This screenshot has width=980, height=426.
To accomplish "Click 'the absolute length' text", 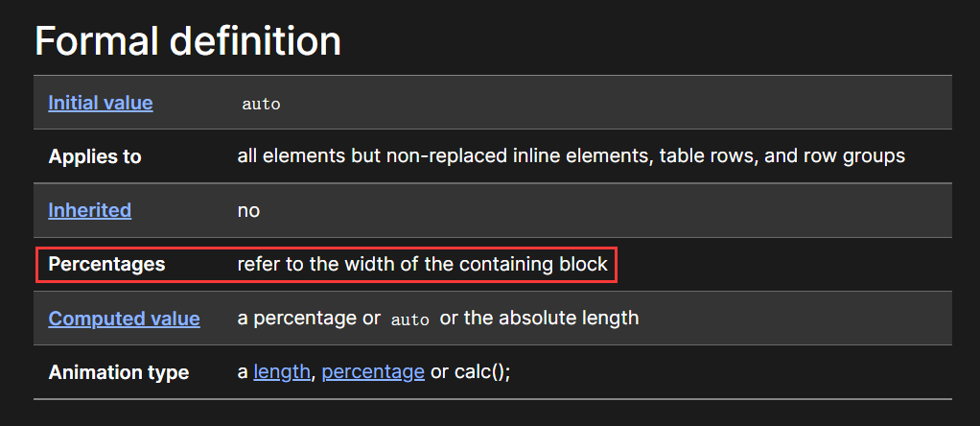I will click(551, 318).
